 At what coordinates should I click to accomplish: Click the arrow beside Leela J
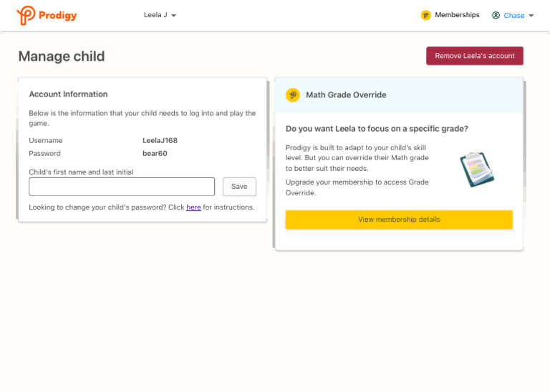174,16
